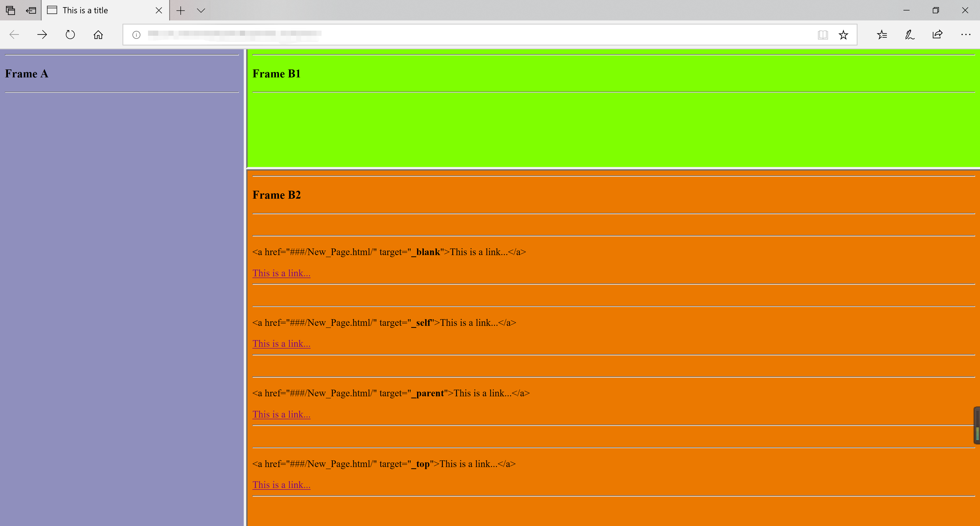This screenshot has width=980, height=526.
Task: Go forward with the forward arrow
Action: coord(42,35)
